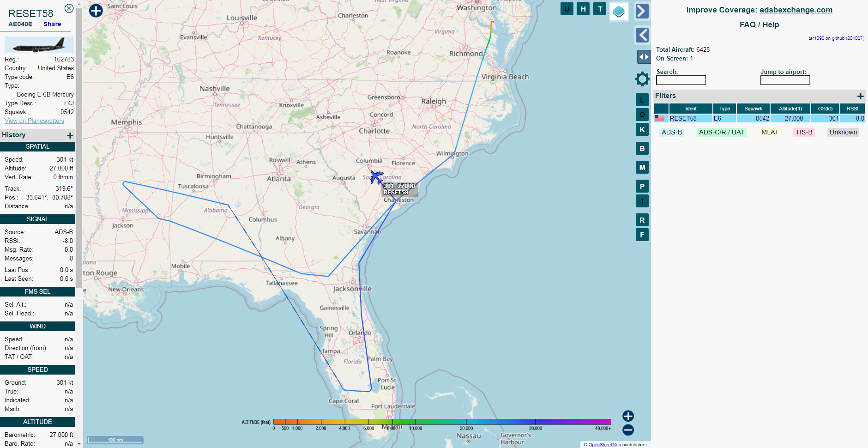
Task: Click the ADS-B legend label
Action: click(x=671, y=132)
